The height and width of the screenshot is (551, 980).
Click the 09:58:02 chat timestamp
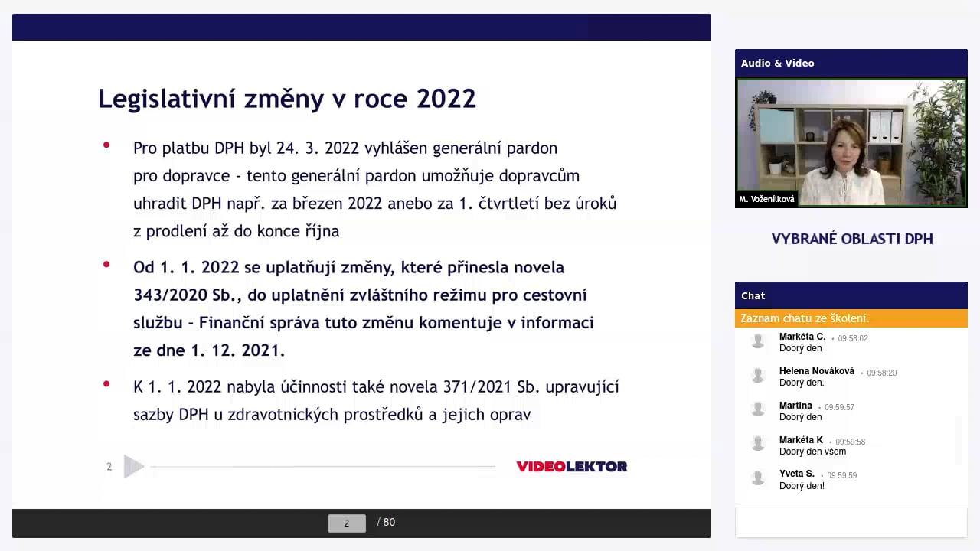tap(853, 338)
